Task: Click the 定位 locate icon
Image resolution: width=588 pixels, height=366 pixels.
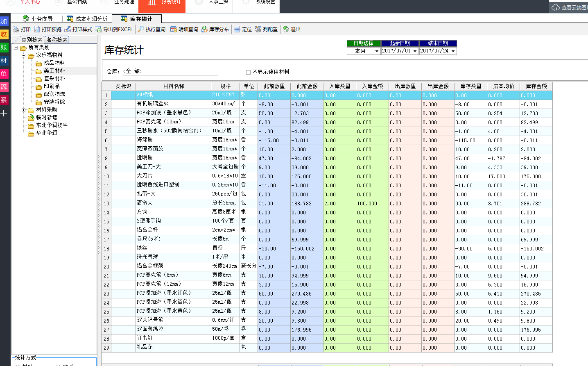Action: 243,29
